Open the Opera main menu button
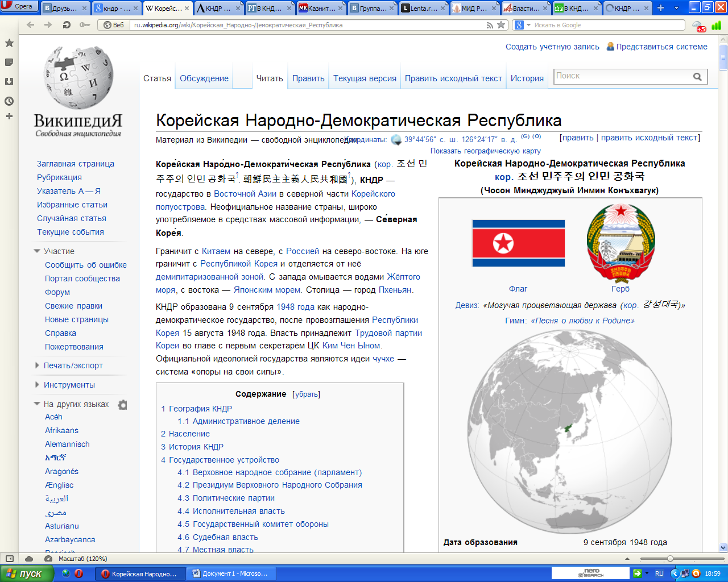The width and height of the screenshot is (728, 582). coord(19,6)
